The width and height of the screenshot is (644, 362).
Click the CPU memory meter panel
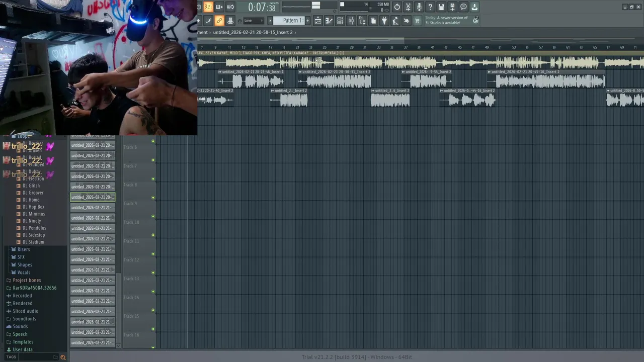[365, 7]
